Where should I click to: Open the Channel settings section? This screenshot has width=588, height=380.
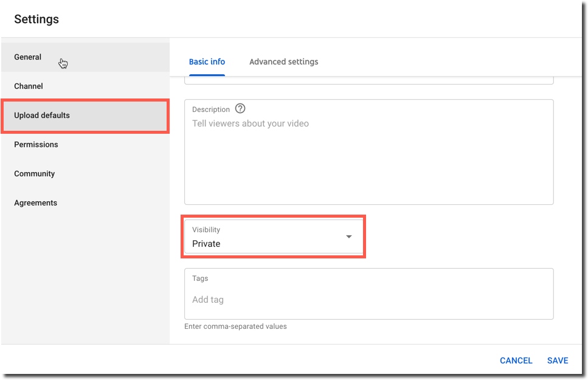(85, 86)
